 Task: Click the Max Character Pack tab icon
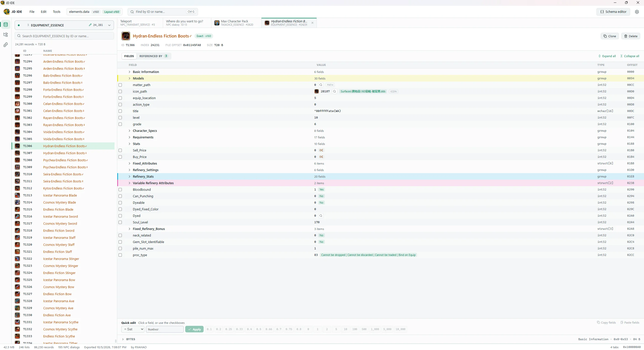click(x=217, y=23)
